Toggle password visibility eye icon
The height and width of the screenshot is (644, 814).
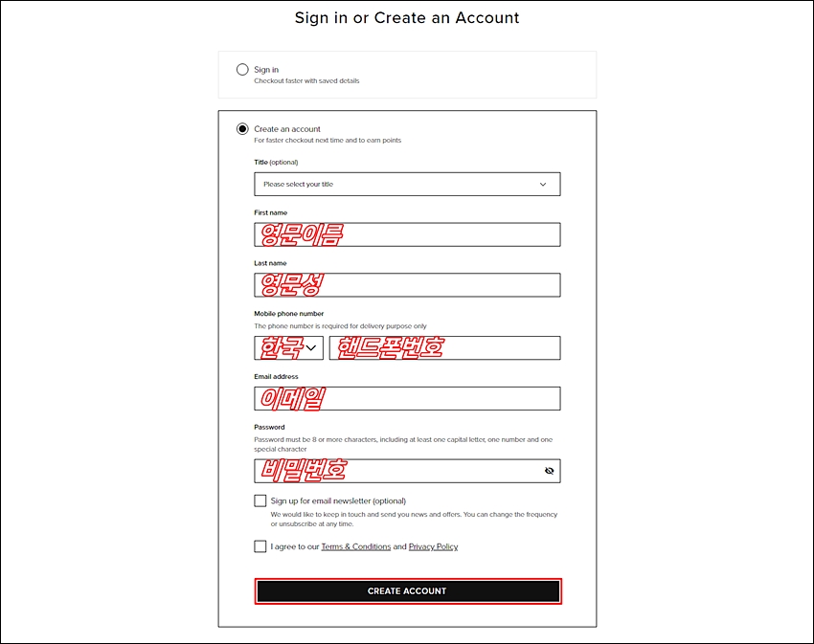point(549,471)
